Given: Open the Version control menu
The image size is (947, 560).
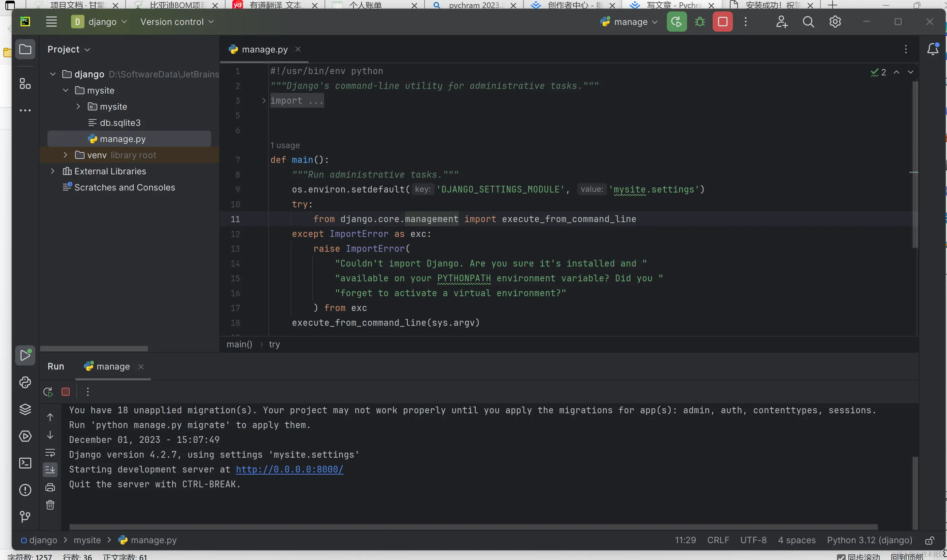Looking at the screenshot, I should (x=177, y=22).
